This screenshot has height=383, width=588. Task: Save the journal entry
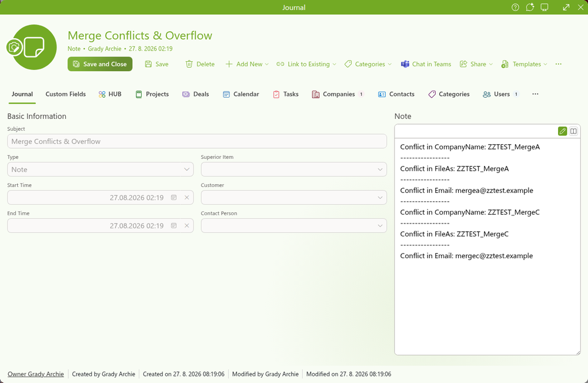pos(157,64)
